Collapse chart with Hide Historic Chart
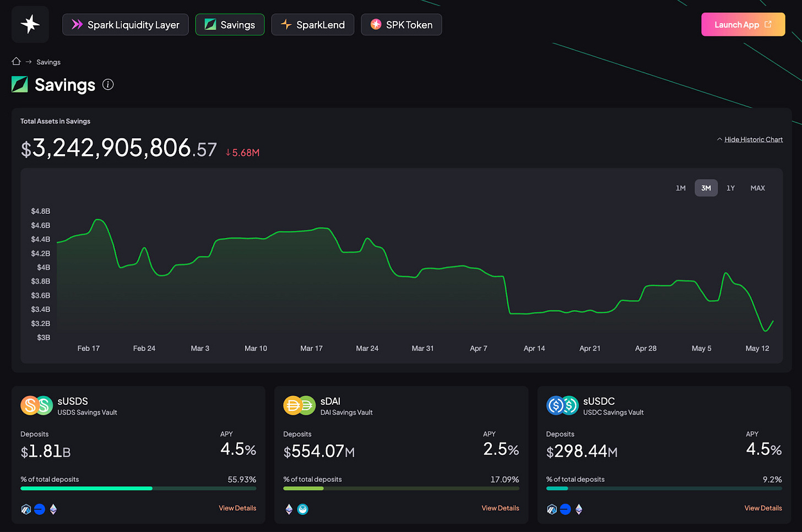 tap(750, 140)
